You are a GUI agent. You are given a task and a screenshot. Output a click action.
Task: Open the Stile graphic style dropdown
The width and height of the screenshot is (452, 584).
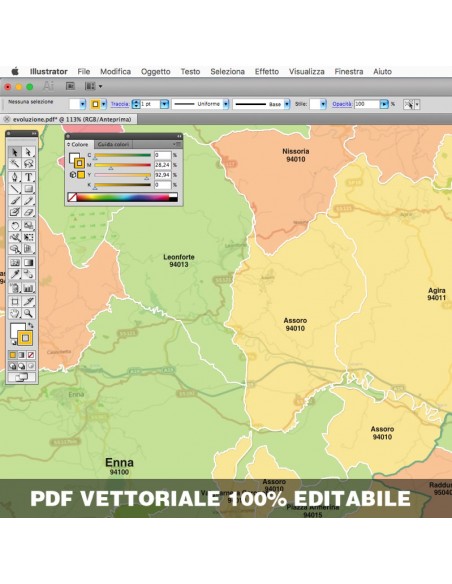point(323,104)
